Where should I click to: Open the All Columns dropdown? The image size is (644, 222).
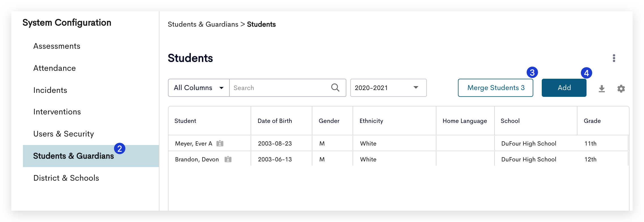[199, 88]
